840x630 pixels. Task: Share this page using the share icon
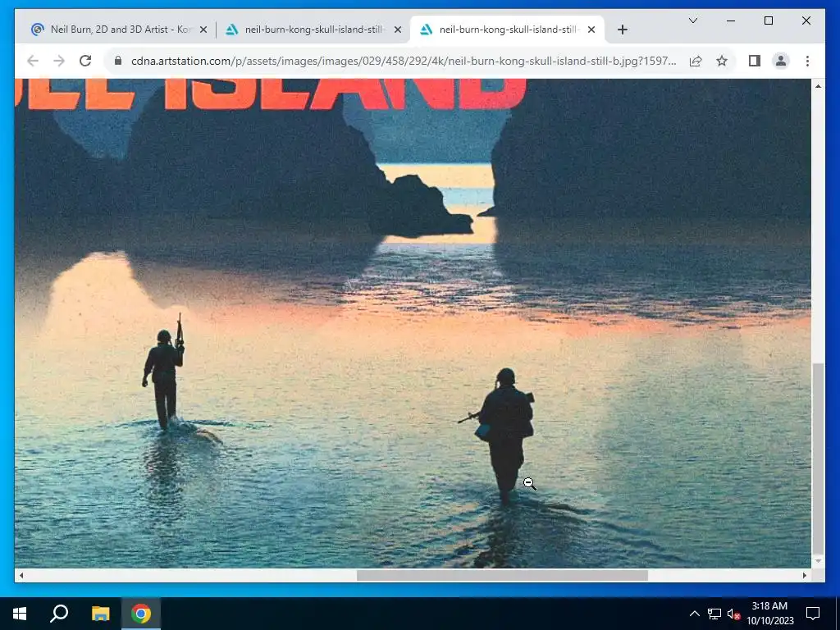(696, 61)
